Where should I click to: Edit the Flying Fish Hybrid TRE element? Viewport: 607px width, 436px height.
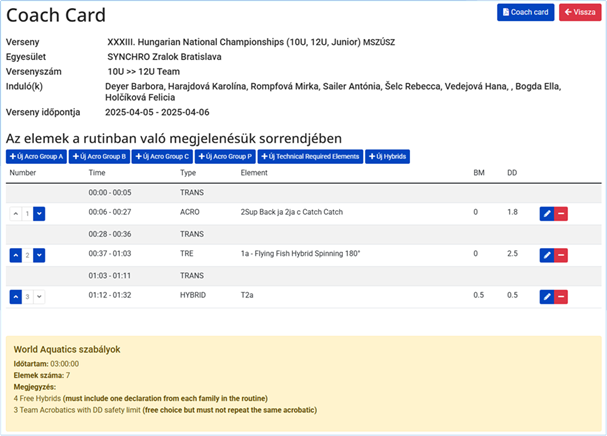546,255
